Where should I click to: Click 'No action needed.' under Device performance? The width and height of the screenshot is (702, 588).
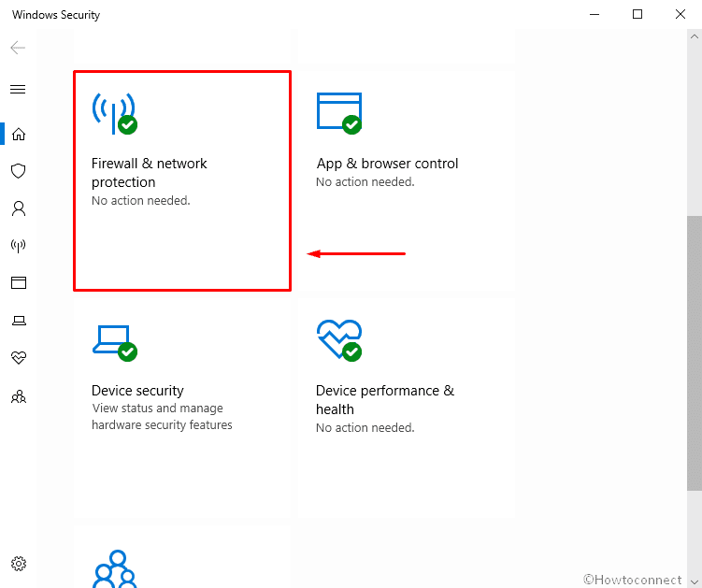coord(365,427)
